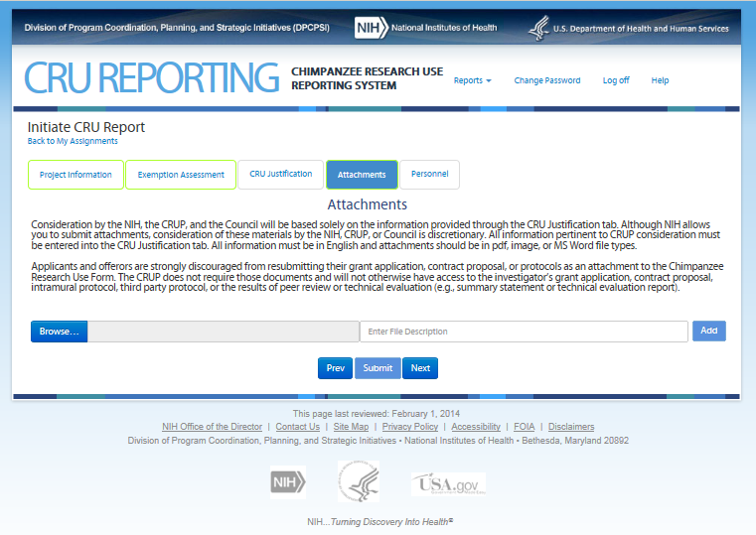Focus the Enter File Description field
The width and height of the screenshot is (756, 535).
click(524, 332)
